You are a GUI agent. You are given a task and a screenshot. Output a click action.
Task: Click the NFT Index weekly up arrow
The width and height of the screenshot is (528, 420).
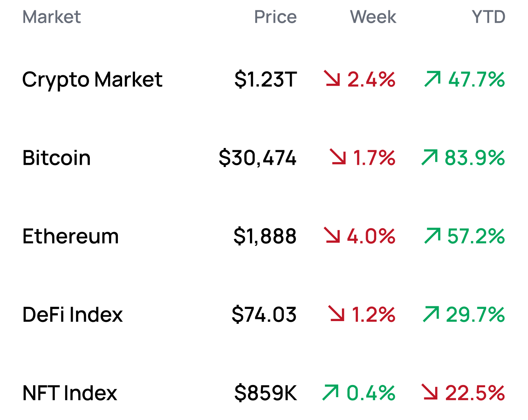coord(330,392)
